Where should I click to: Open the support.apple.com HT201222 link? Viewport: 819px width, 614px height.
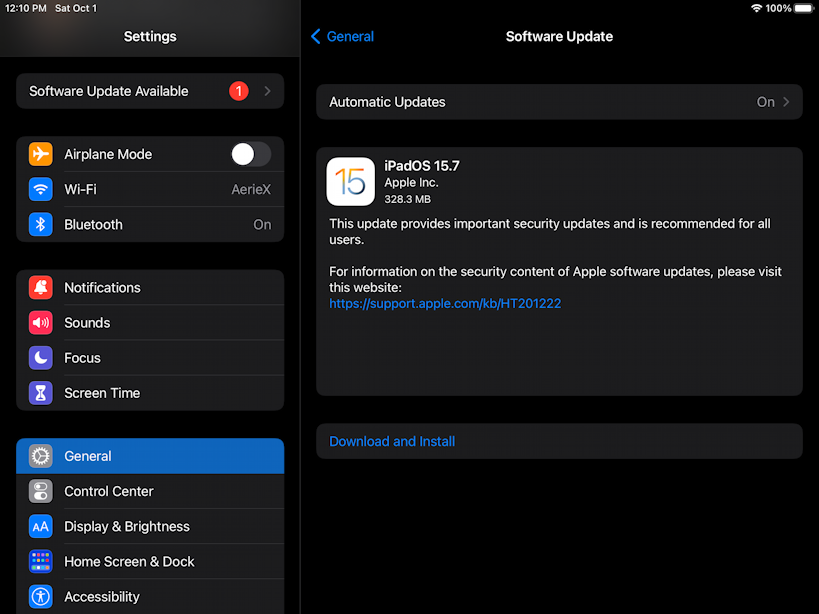[445, 303]
